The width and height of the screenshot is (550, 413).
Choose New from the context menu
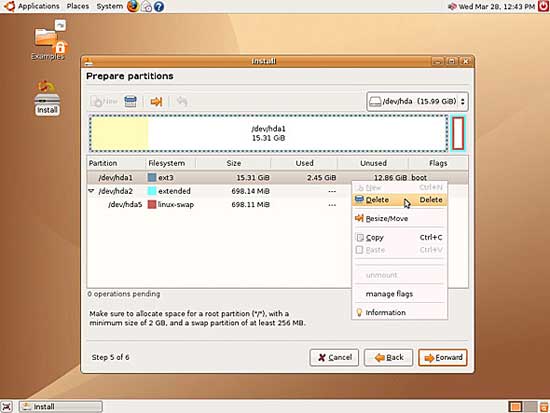(400, 188)
